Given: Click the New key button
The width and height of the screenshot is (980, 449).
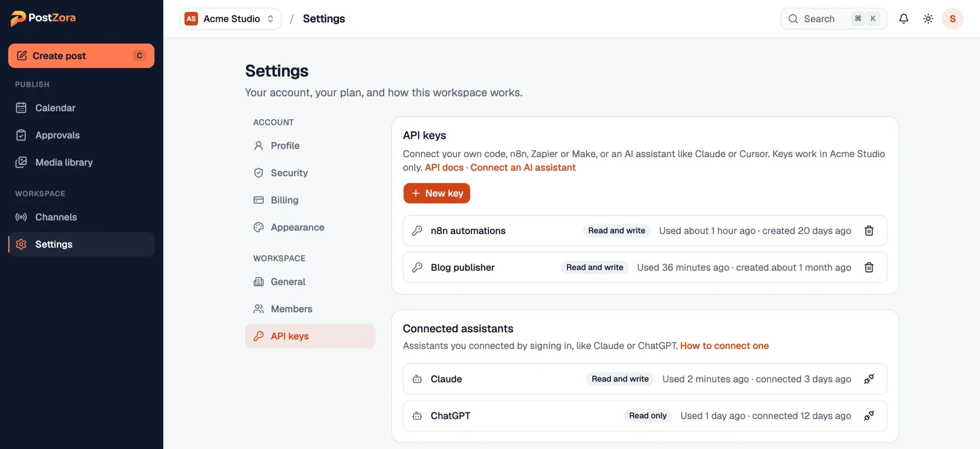Looking at the screenshot, I should 437,193.
